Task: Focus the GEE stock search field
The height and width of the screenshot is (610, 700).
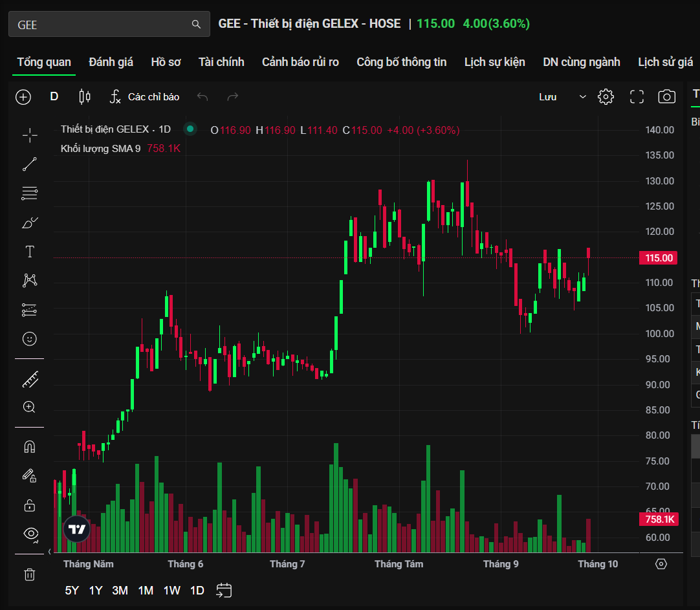Action: pos(109,24)
